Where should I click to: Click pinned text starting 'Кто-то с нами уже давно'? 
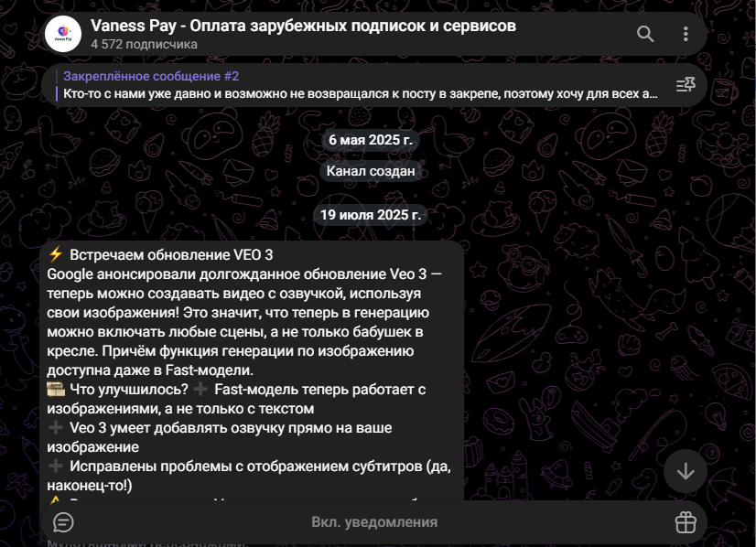(x=361, y=93)
